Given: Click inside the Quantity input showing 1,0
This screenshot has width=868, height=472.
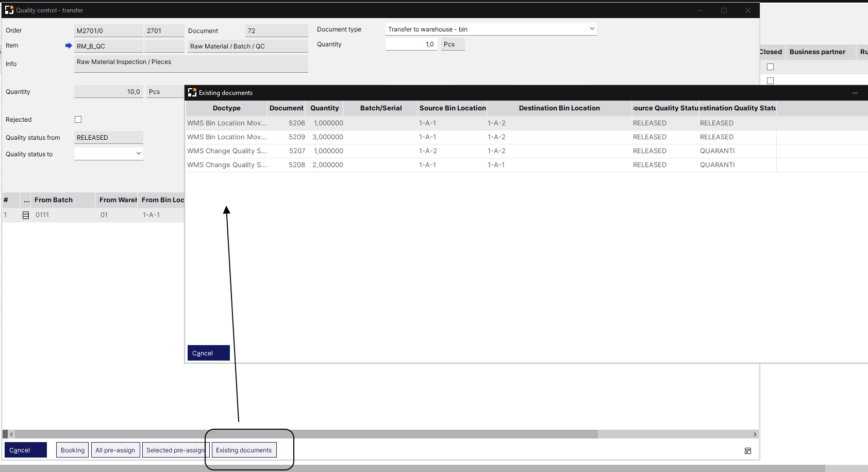Looking at the screenshot, I should (x=411, y=44).
